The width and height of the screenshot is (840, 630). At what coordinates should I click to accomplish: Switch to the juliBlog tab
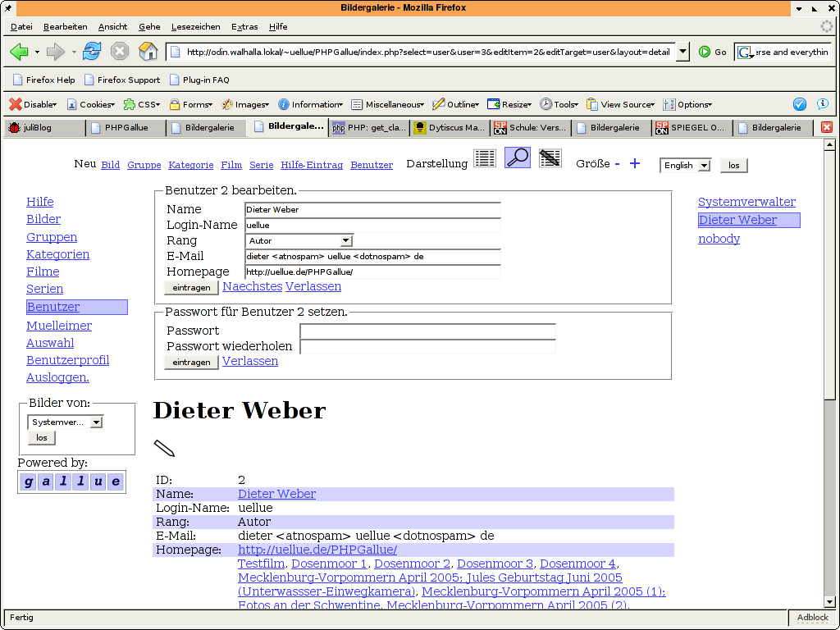point(43,127)
